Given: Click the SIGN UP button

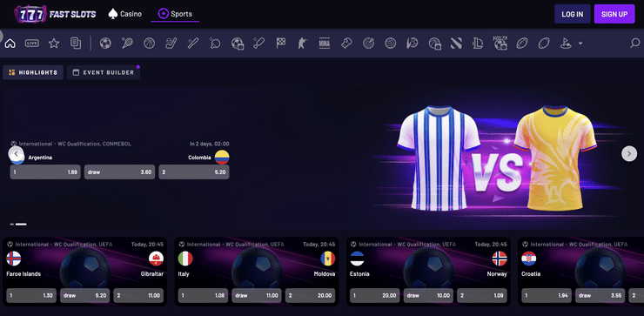Looking at the screenshot, I should coord(614,14).
